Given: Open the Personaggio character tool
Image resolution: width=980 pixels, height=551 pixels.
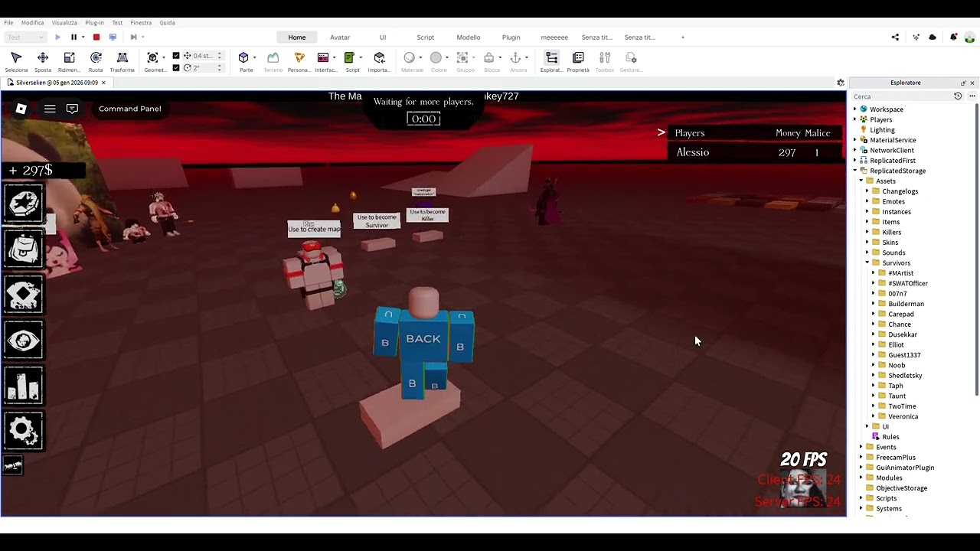Looking at the screenshot, I should coord(299,62).
